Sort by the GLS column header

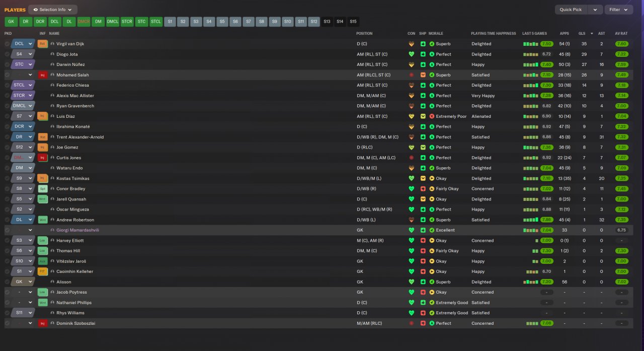[582, 33]
